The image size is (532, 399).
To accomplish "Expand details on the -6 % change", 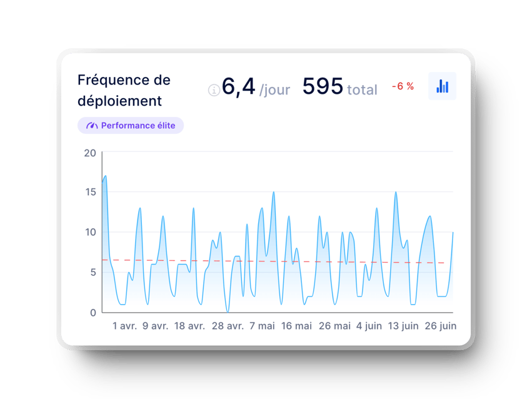I will [402, 87].
